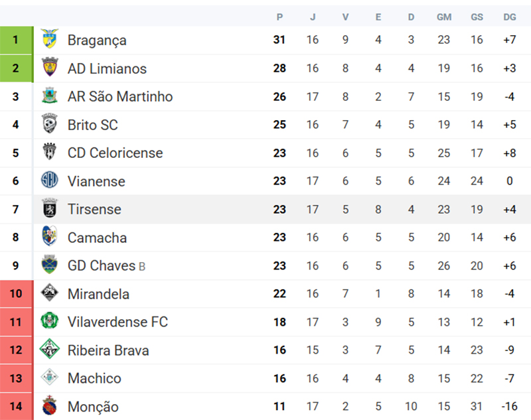Image resolution: width=531 pixels, height=420 pixels.
Task: Click the Camacha club crest
Action: (49, 238)
